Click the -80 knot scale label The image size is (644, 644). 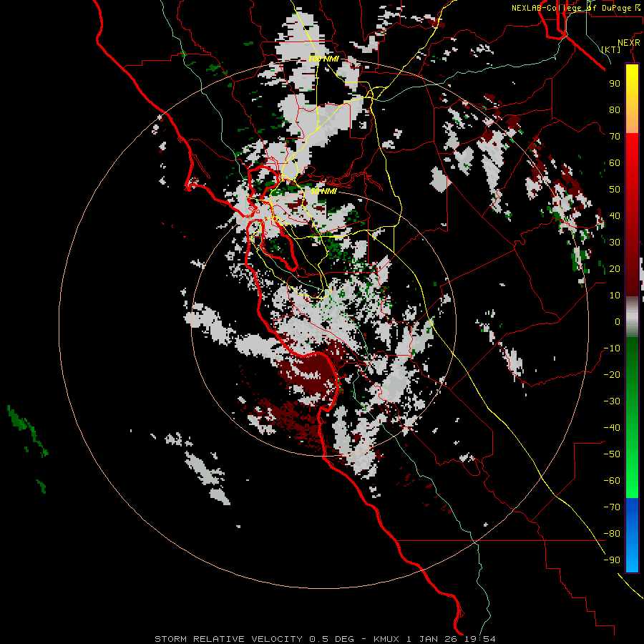click(x=612, y=534)
